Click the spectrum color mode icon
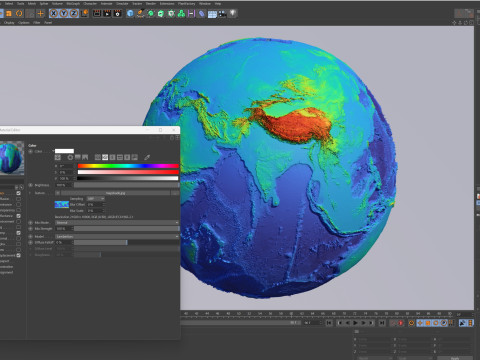Screen dimensions: 480x360 pos(77,157)
